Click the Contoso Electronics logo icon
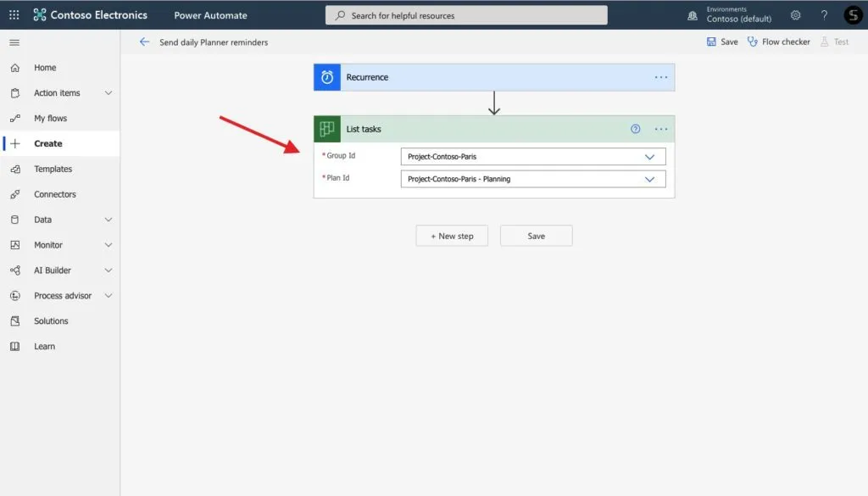 pyautogui.click(x=39, y=15)
